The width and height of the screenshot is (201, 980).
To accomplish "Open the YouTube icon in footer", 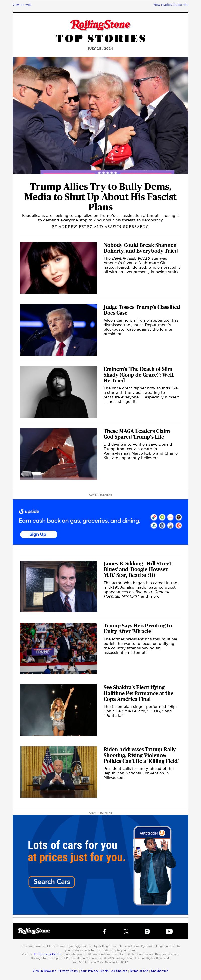I will tap(169, 931).
